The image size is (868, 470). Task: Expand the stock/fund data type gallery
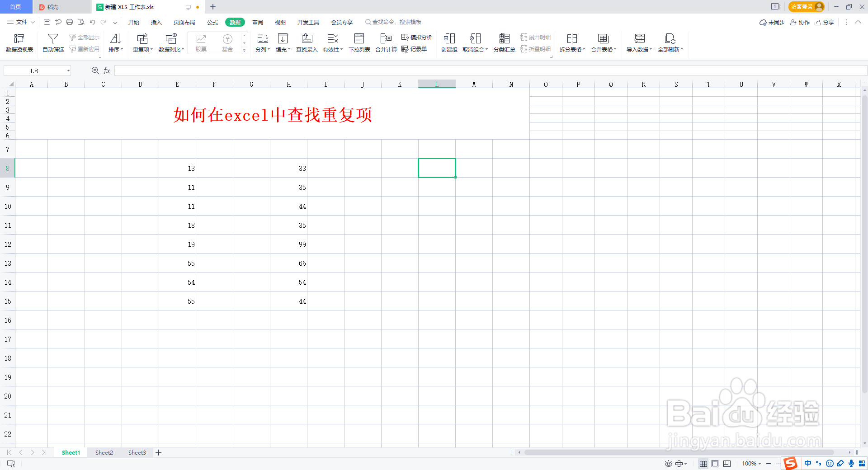point(245,51)
